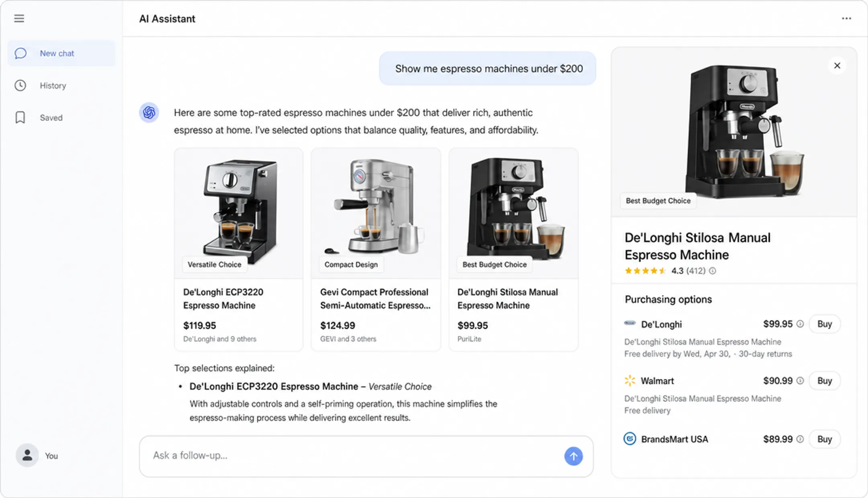This screenshot has width=868, height=498.
Task: Click the Saved bookmark icon
Action: [x=20, y=117]
